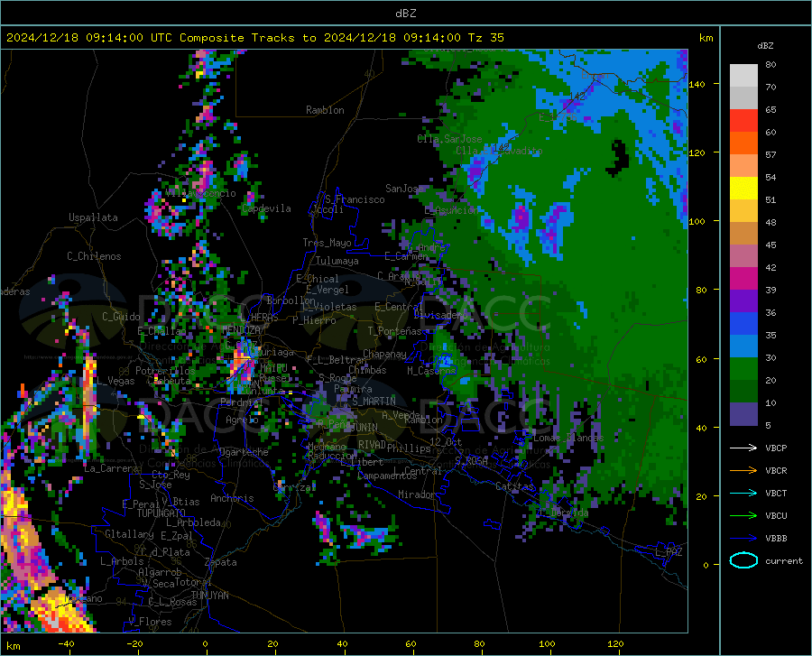Select the Uspallata place label

pos(93,217)
